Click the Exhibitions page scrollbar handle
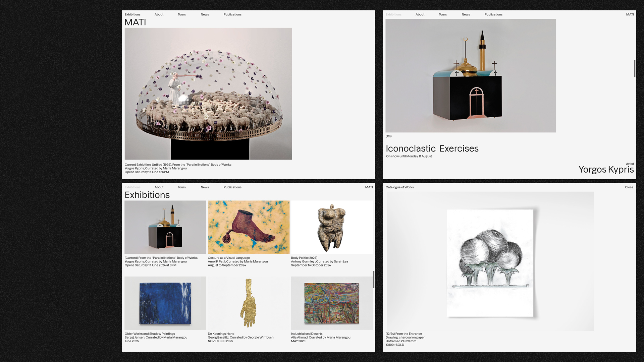This screenshot has height=362, width=644. [x=374, y=280]
